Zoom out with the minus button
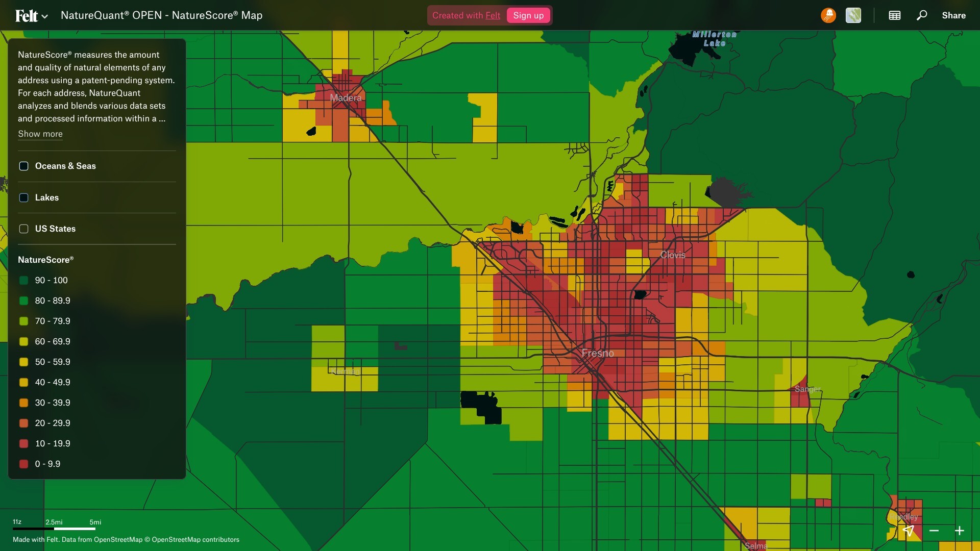The width and height of the screenshot is (980, 551). tap(934, 531)
